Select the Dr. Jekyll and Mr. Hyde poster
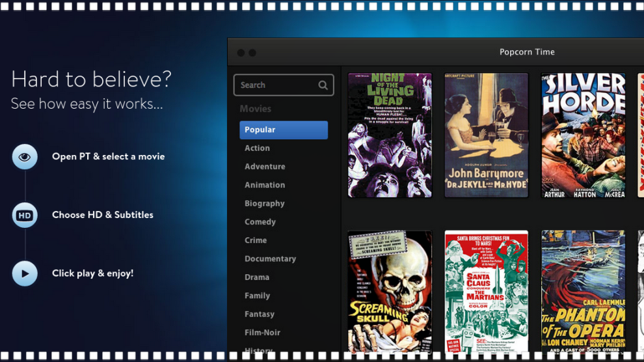644x362 pixels. pos(486,135)
